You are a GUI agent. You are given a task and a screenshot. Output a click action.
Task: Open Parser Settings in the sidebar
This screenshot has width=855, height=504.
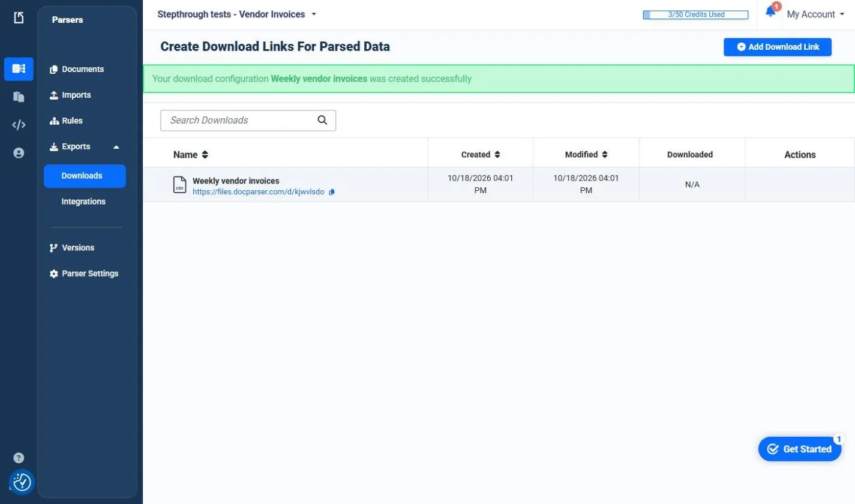click(84, 274)
